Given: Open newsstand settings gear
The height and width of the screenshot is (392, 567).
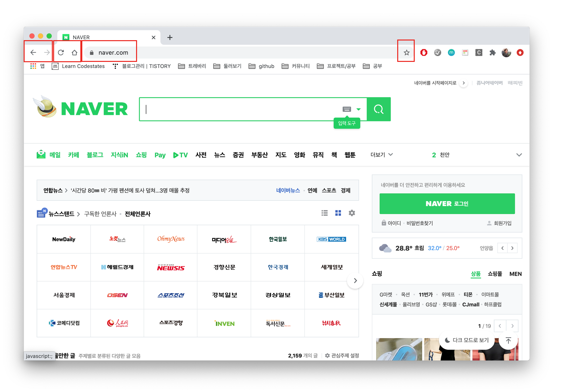Looking at the screenshot, I should 352,213.
